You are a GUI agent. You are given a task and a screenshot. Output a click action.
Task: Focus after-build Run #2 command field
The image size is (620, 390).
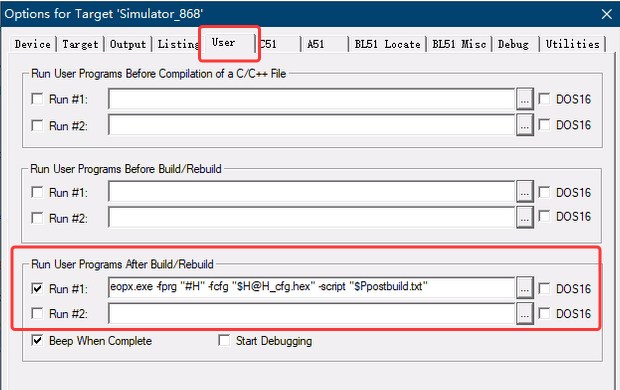(x=312, y=314)
